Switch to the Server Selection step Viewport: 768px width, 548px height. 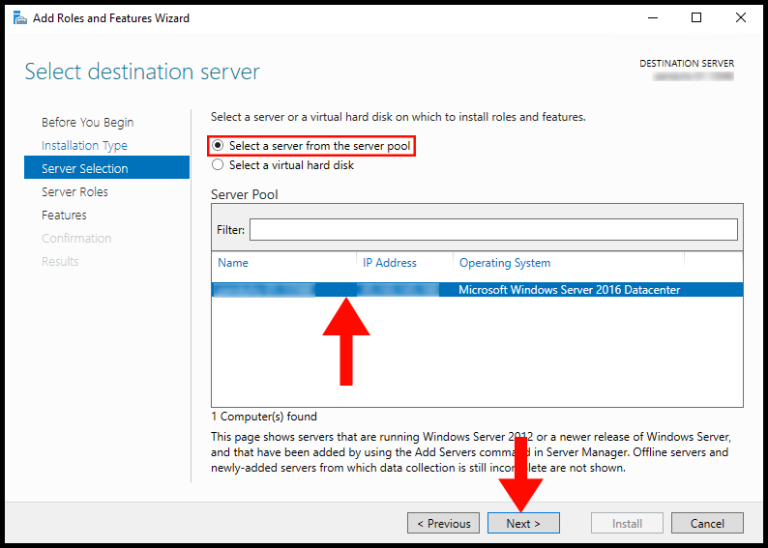click(x=84, y=168)
